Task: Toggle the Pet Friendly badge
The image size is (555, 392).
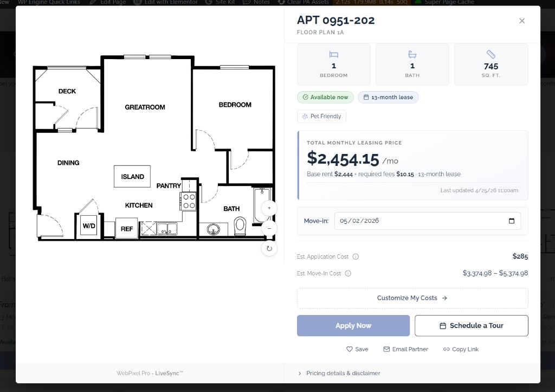Action: pos(321,116)
